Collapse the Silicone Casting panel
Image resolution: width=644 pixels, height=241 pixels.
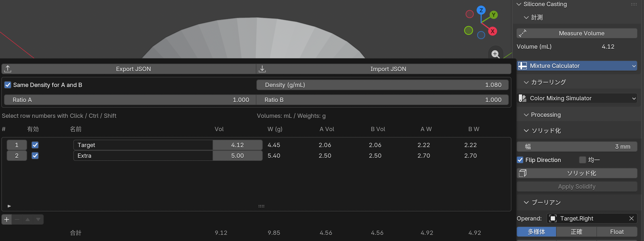coord(519,4)
